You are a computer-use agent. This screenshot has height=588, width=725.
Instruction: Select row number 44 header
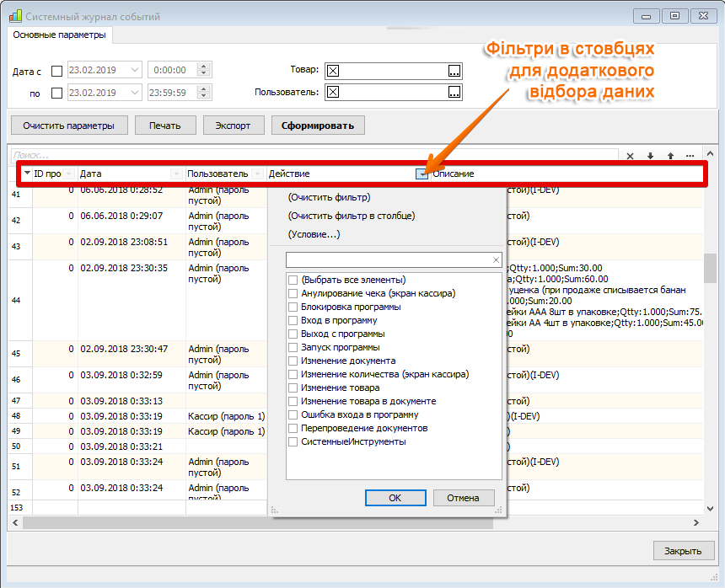coord(20,301)
